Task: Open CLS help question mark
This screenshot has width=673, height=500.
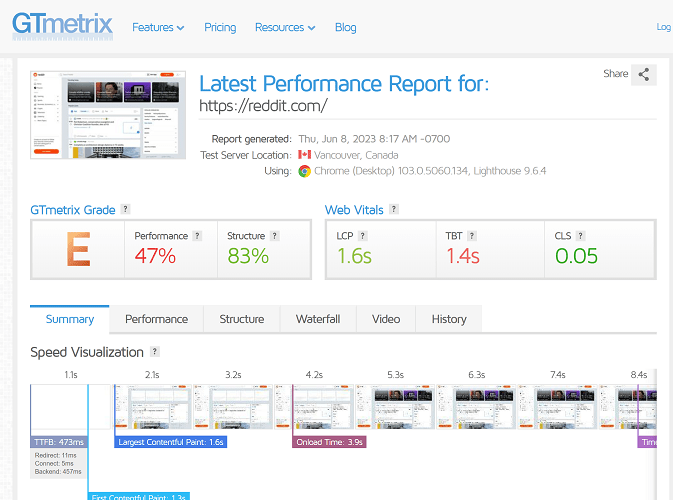Action: coord(580,236)
